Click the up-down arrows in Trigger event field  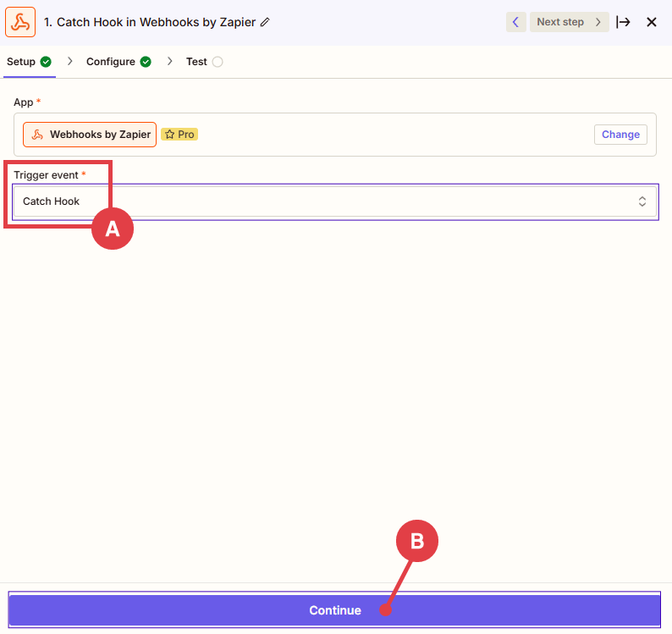coord(642,201)
